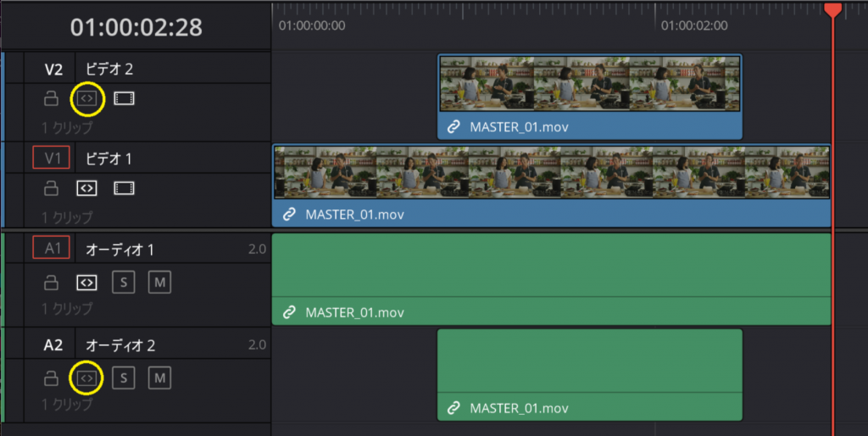Disable the V1 video track
This screenshot has height=436, width=868.
[x=124, y=188]
